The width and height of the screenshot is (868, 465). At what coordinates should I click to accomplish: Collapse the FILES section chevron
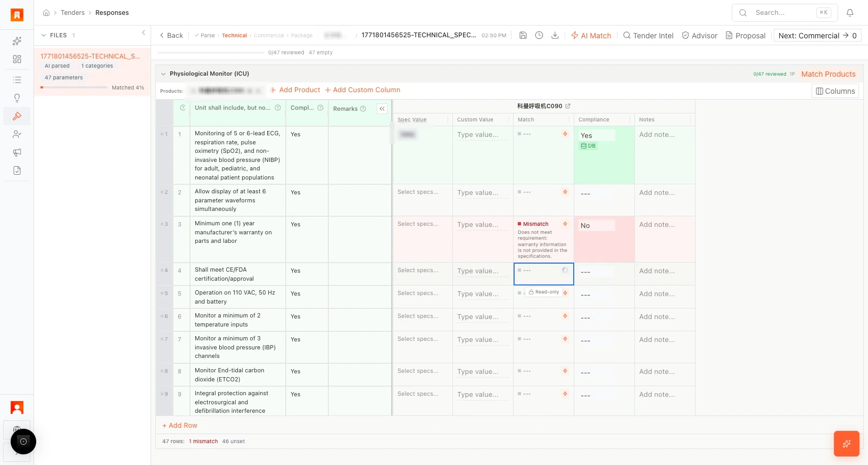pos(44,35)
